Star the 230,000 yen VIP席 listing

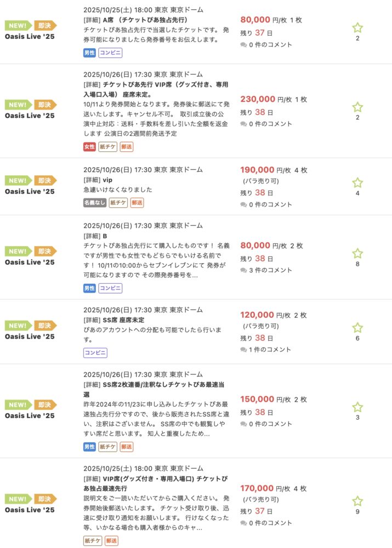pyautogui.click(x=357, y=107)
